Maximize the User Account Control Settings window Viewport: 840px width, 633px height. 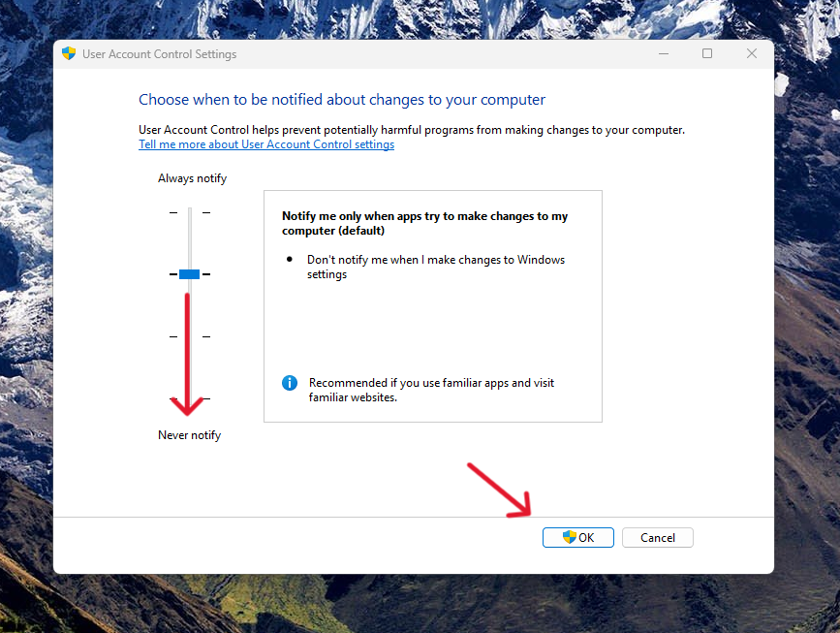pyautogui.click(x=707, y=53)
